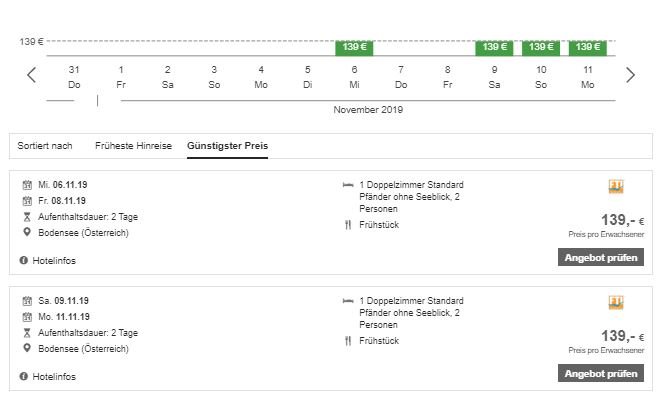Click the date 7 Do in the calendar strip
Screen dimensions: 661x397
tap(401, 77)
